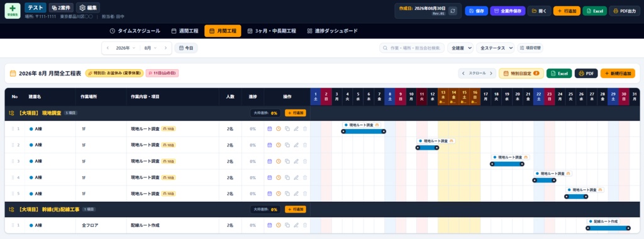
Task: Click the 配線ルート作成 Gantt bar
Action: coord(608,228)
